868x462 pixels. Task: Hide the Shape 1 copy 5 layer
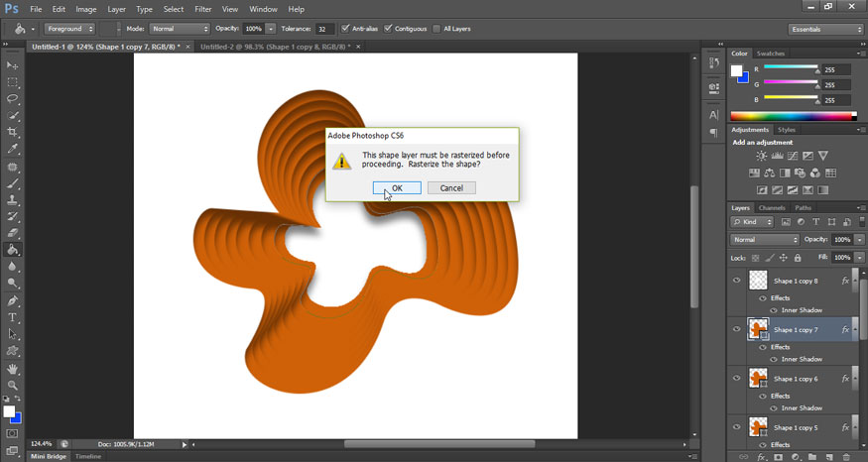(737, 427)
